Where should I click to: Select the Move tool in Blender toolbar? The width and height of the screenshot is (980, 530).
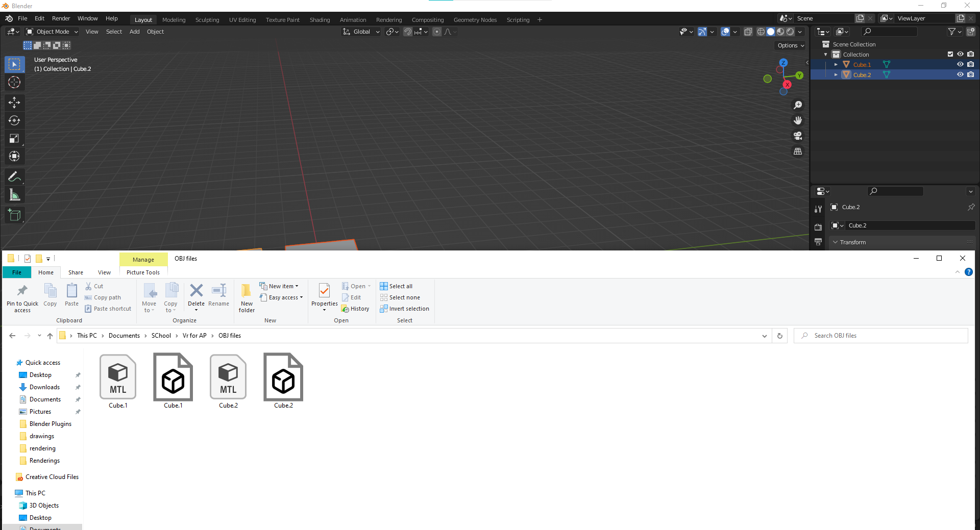14,103
